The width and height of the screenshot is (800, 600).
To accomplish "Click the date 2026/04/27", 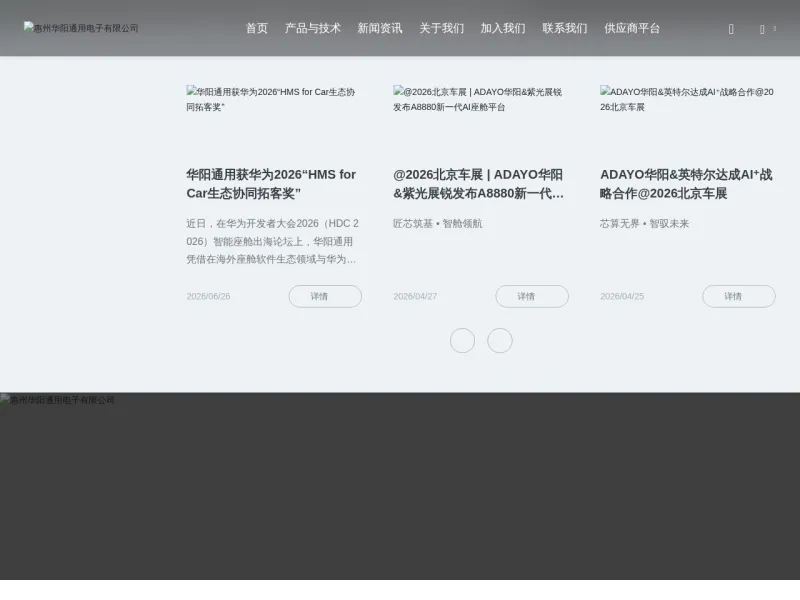I will [x=415, y=296].
